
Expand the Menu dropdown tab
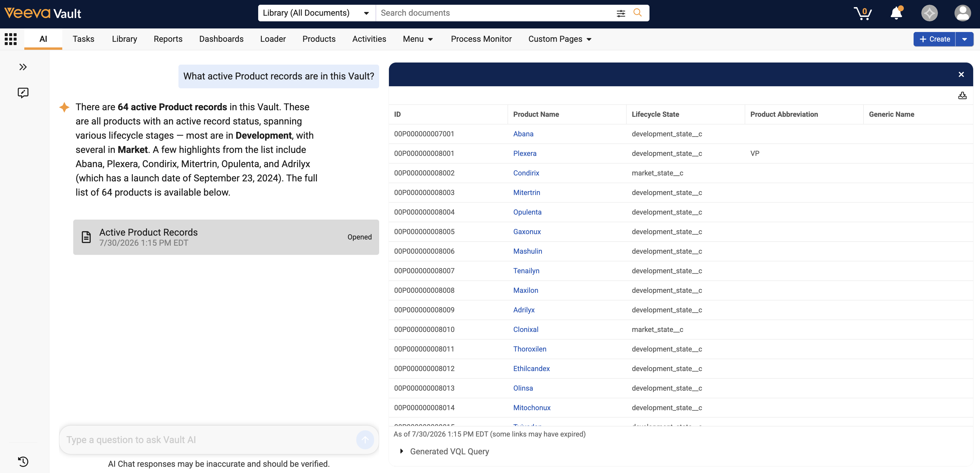(x=418, y=39)
